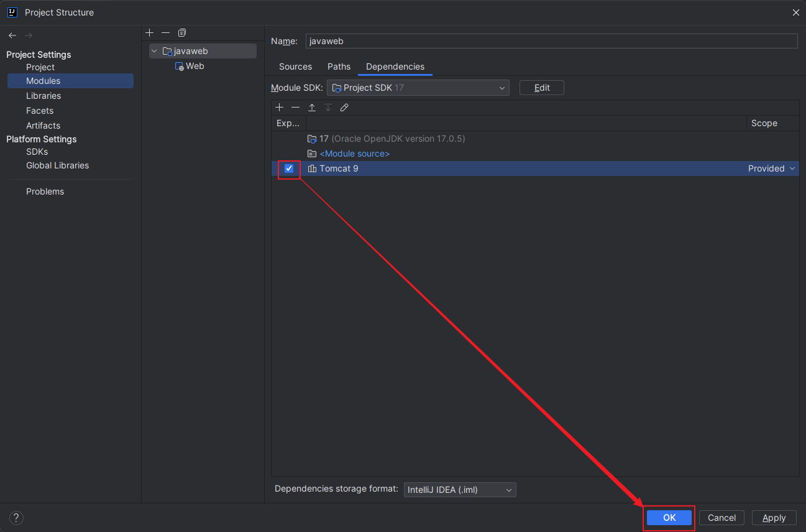Screen dimensions: 806x532
Task: Move dependency up arrow icon
Action: pos(312,108)
